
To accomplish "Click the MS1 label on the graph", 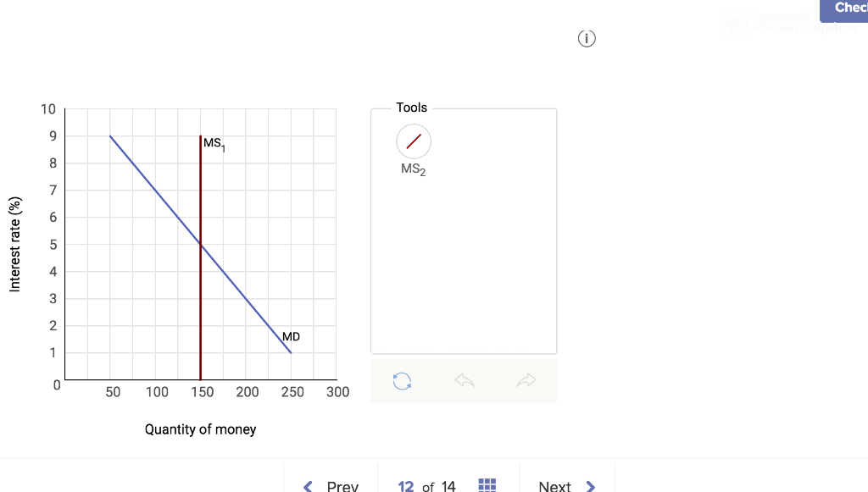I will (x=214, y=141).
